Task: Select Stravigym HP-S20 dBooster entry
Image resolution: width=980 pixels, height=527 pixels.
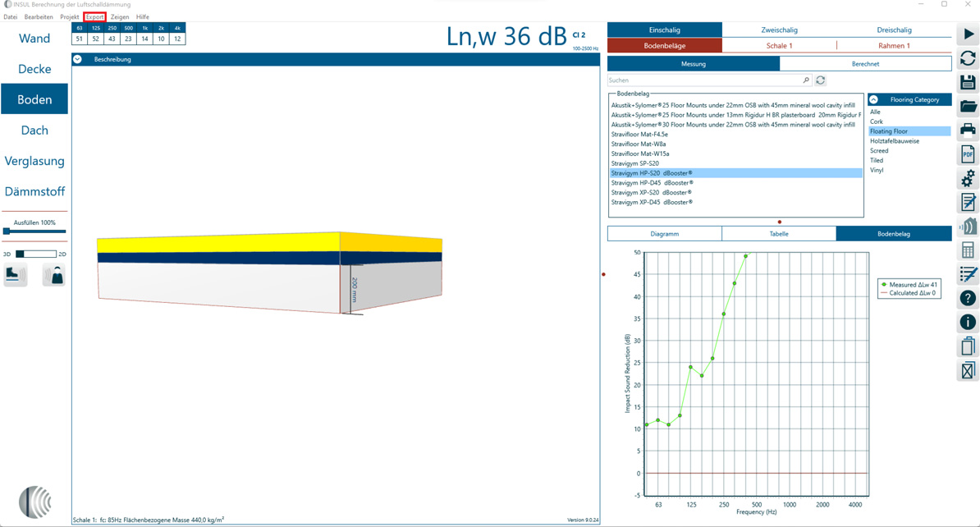Action: 735,173
